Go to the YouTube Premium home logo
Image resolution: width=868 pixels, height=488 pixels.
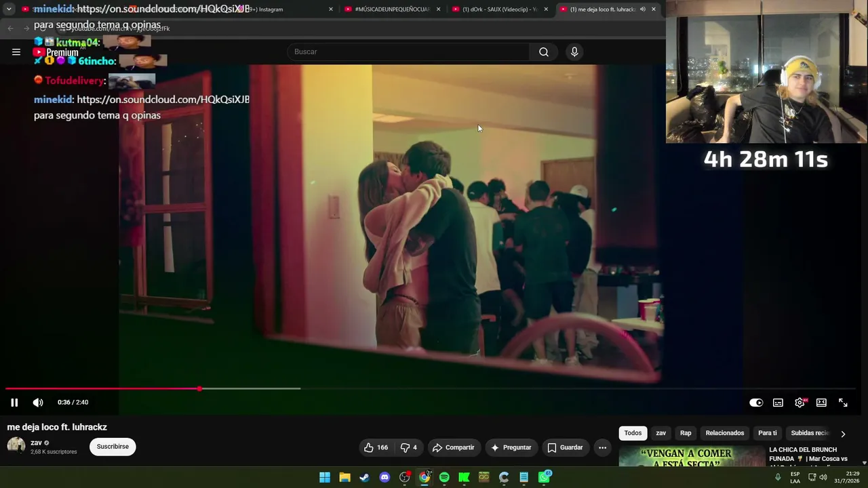tap(56, 52)
